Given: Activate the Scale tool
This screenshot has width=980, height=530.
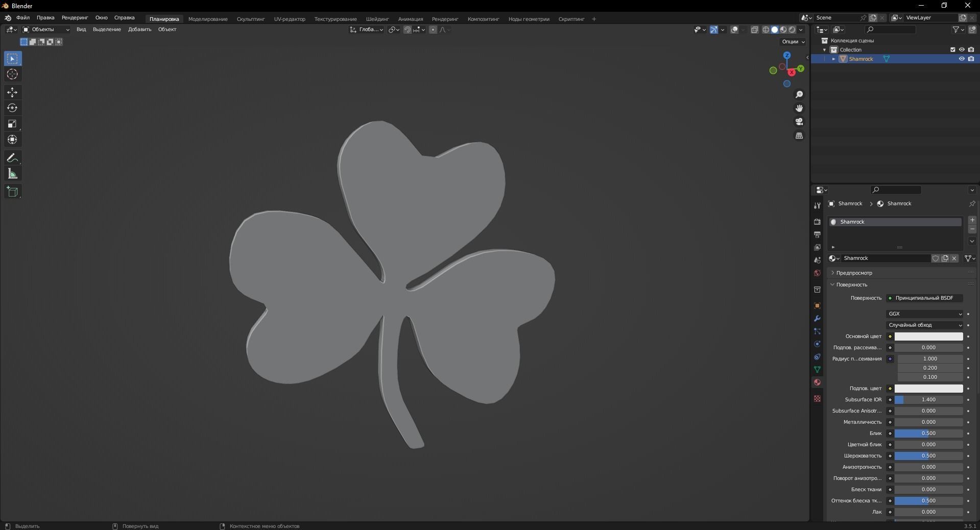Looking at the screenshot, I should click(x=13, y=124).
